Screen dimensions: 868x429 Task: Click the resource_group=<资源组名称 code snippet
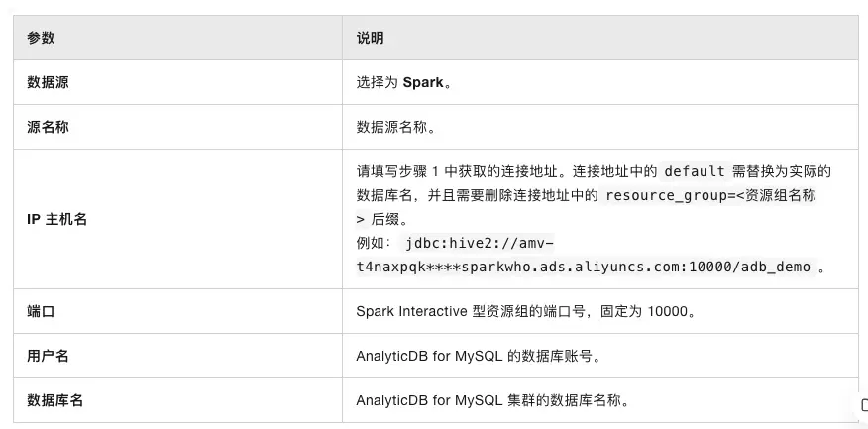[x=710, y=195]
